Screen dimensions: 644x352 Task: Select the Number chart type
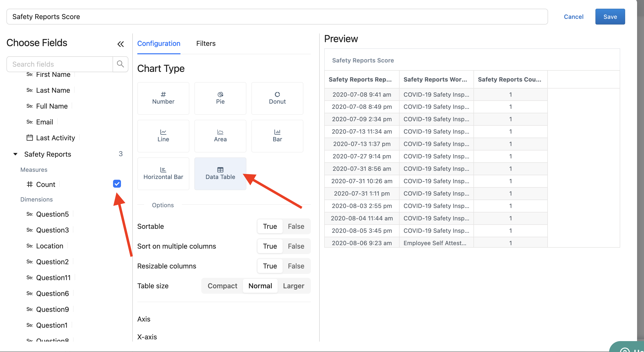point(163,98)
